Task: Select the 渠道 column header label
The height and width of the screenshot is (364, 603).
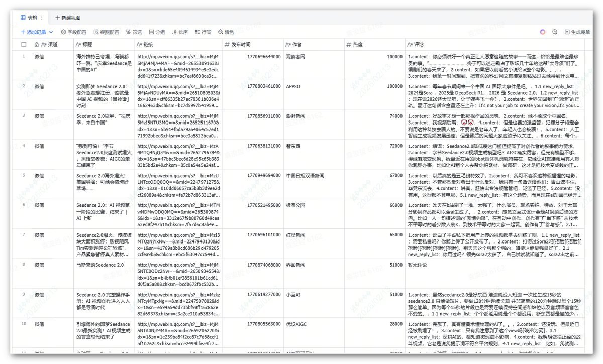Action: 53,44
